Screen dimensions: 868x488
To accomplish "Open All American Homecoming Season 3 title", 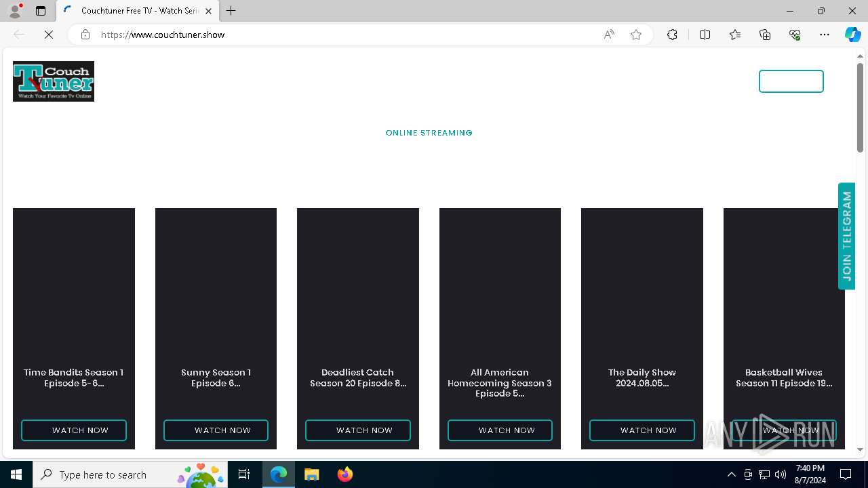I will [x=500, y=383].
